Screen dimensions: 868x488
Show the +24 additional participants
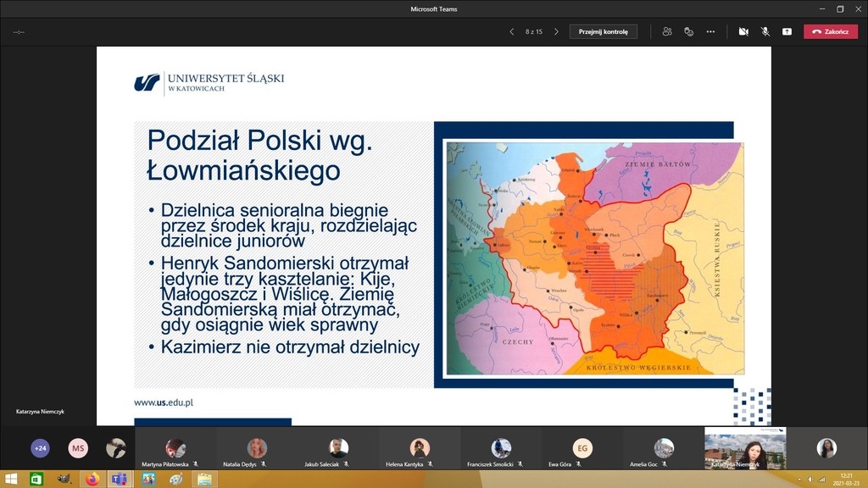tap(40, 448)
